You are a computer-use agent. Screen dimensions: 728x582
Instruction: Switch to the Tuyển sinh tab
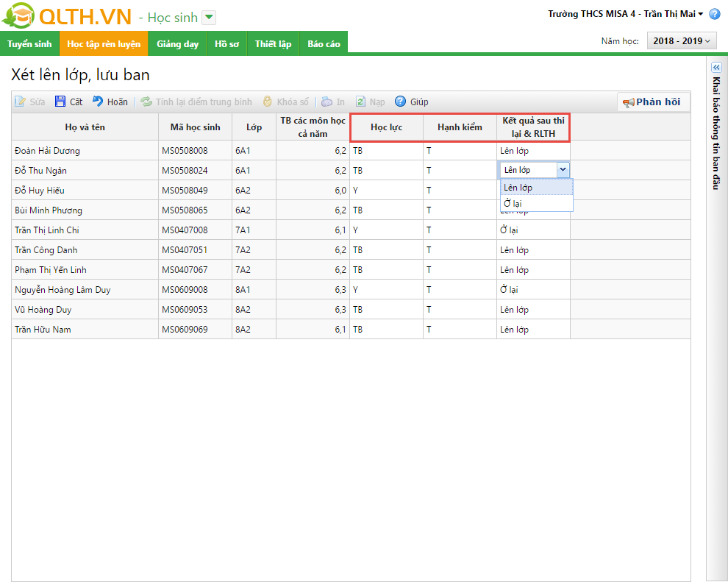coord(29,44)
